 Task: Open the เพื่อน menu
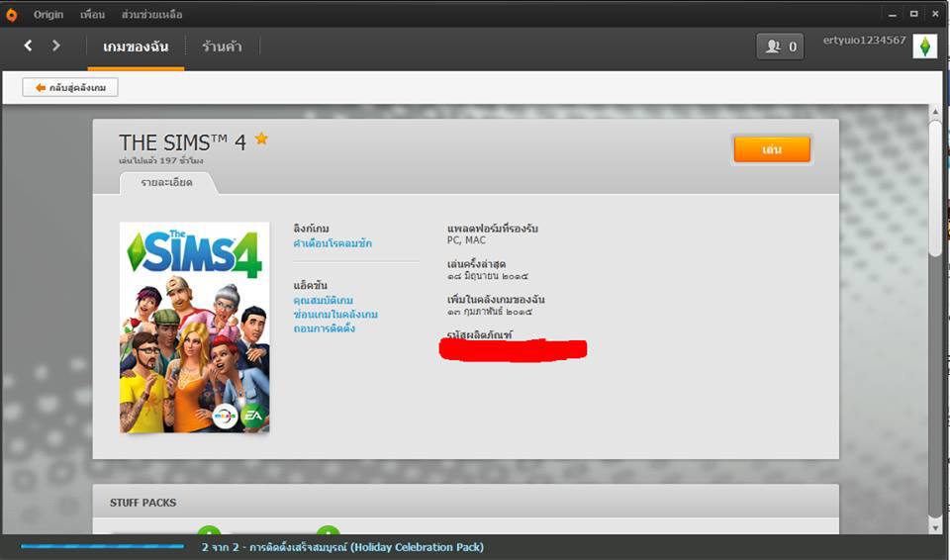[92, 15]
